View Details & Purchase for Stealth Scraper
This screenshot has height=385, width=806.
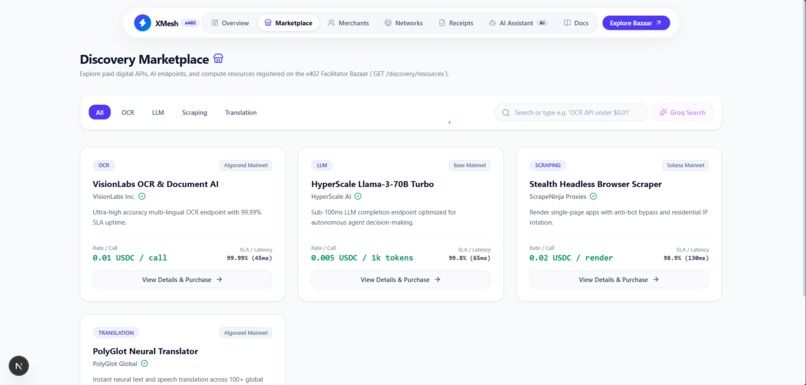click(619, 280)
